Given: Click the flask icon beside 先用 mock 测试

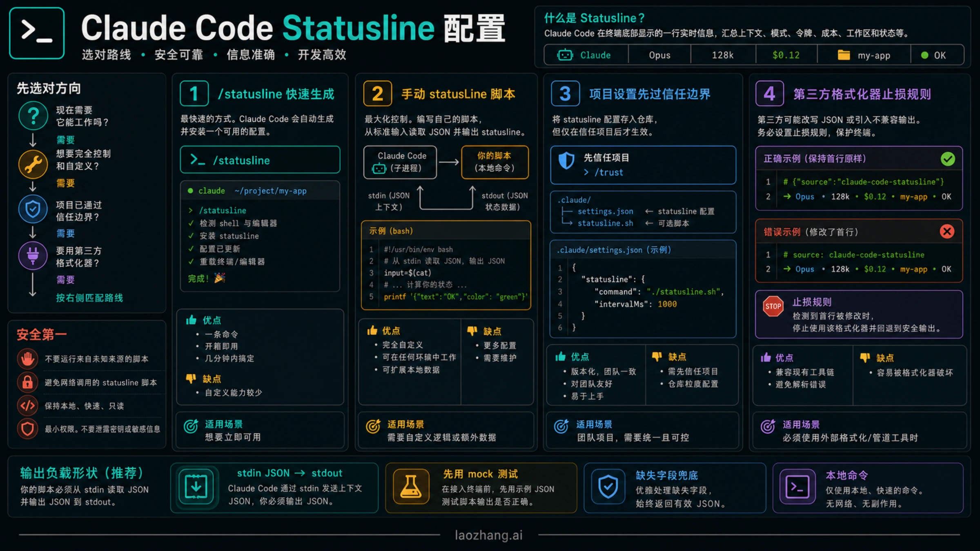Looking at the screenshot, I should coord(411,487).
